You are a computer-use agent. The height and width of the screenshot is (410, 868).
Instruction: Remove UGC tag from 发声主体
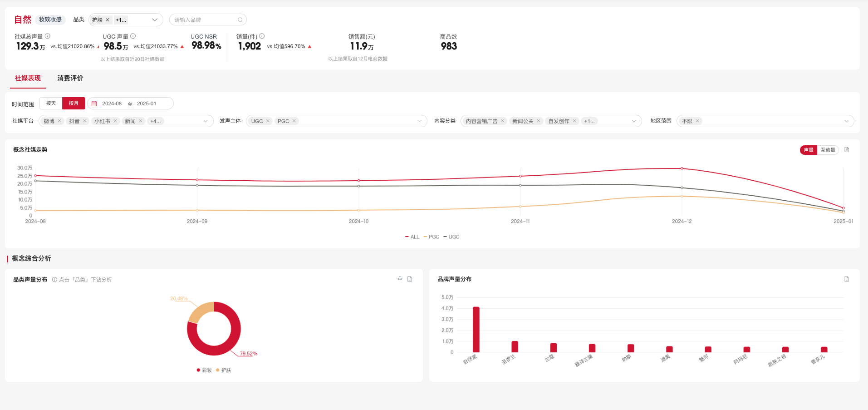coord(268,121)
